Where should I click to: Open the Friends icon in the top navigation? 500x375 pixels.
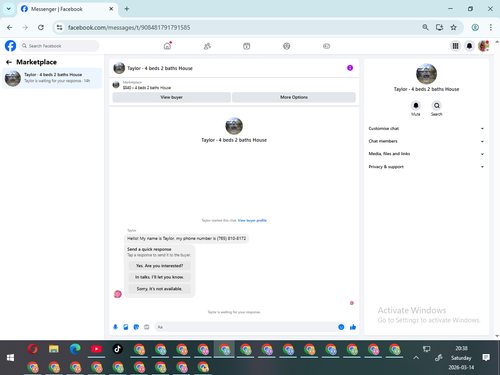tap(207, 46)
